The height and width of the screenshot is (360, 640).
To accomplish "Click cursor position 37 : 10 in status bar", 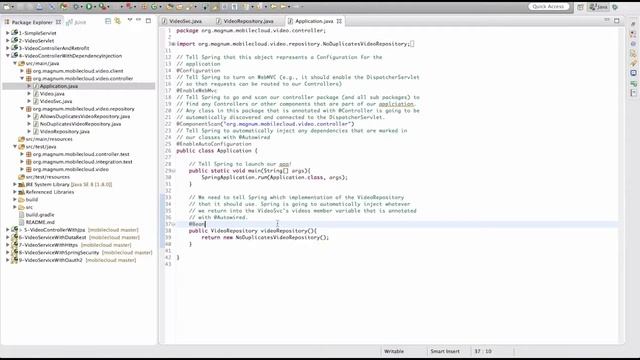I will (483, 351).
